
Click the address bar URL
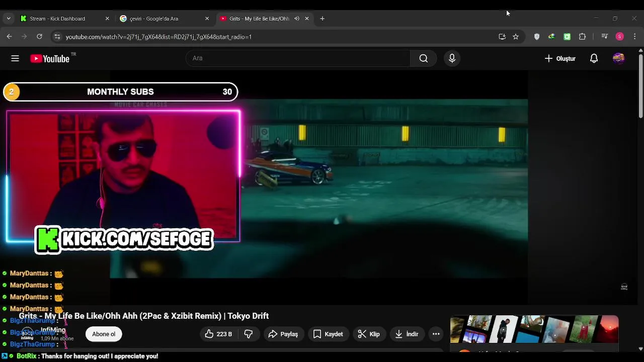pyautogui.click(x=158, y=37)
